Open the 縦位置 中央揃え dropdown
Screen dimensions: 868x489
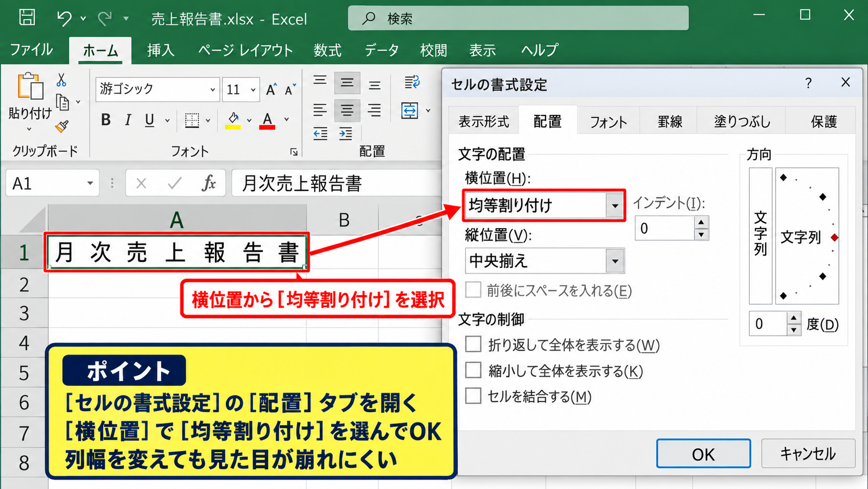click(x=615, y=261)
